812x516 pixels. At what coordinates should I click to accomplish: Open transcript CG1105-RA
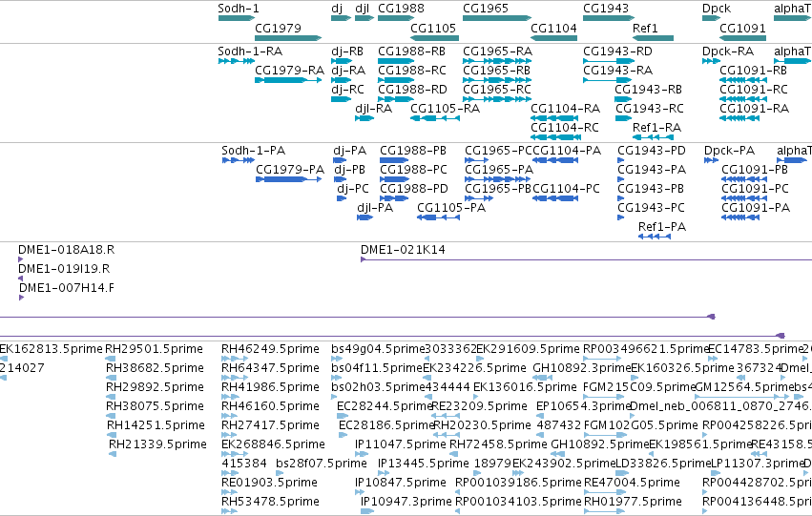(x=446, y=109)
